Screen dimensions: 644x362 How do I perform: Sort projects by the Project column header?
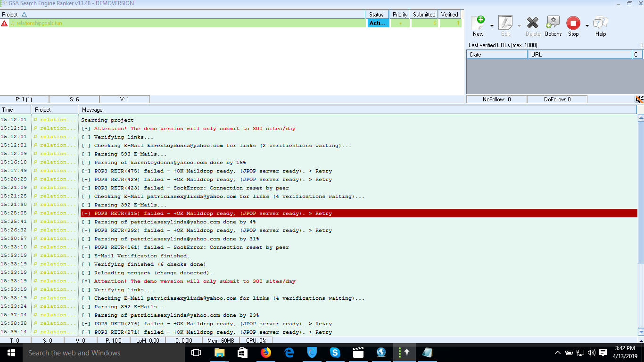pyautogui.click(x=182, y=15)
